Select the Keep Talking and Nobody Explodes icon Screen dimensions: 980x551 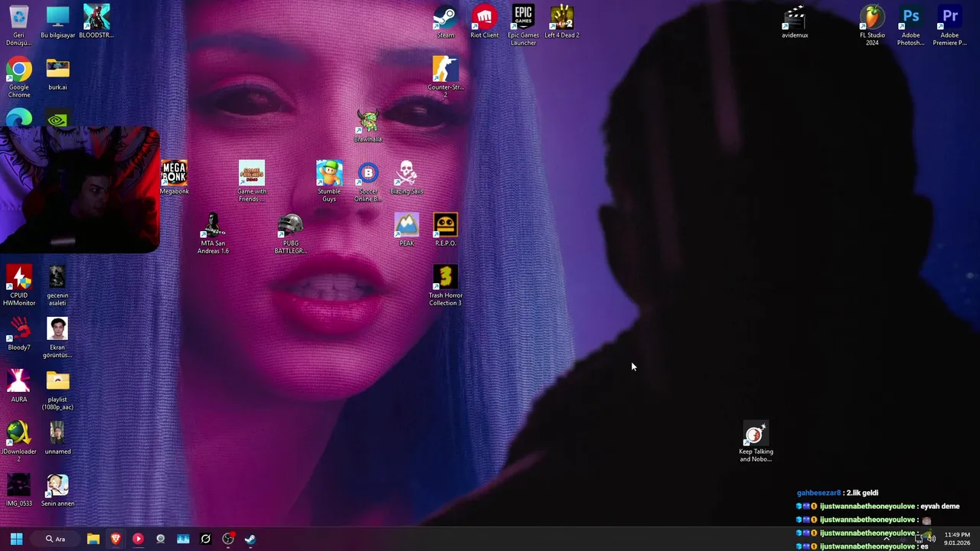pos(756,442)
